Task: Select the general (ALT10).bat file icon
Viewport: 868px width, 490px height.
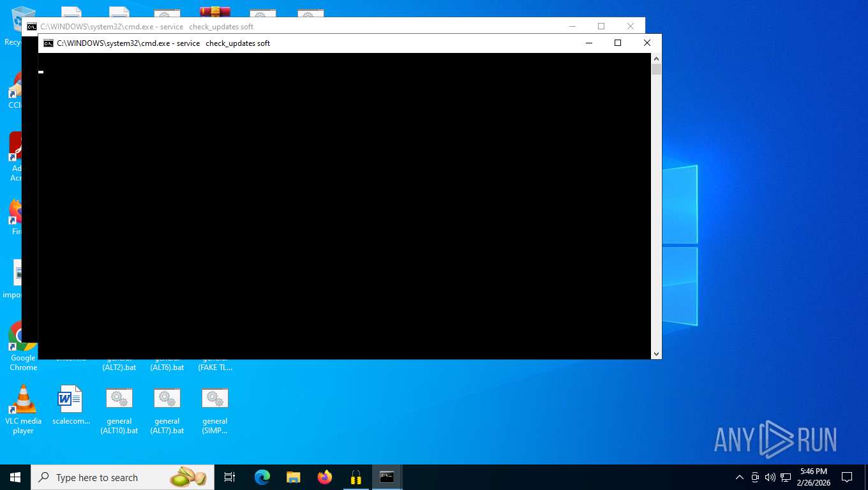Action: click(x=119, y=411)
